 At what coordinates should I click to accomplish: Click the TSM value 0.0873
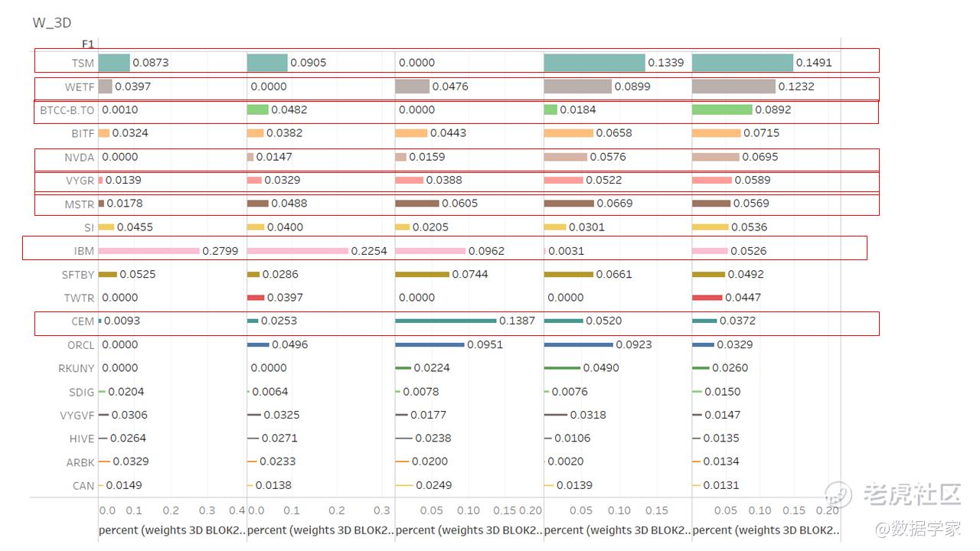point(151,63)
